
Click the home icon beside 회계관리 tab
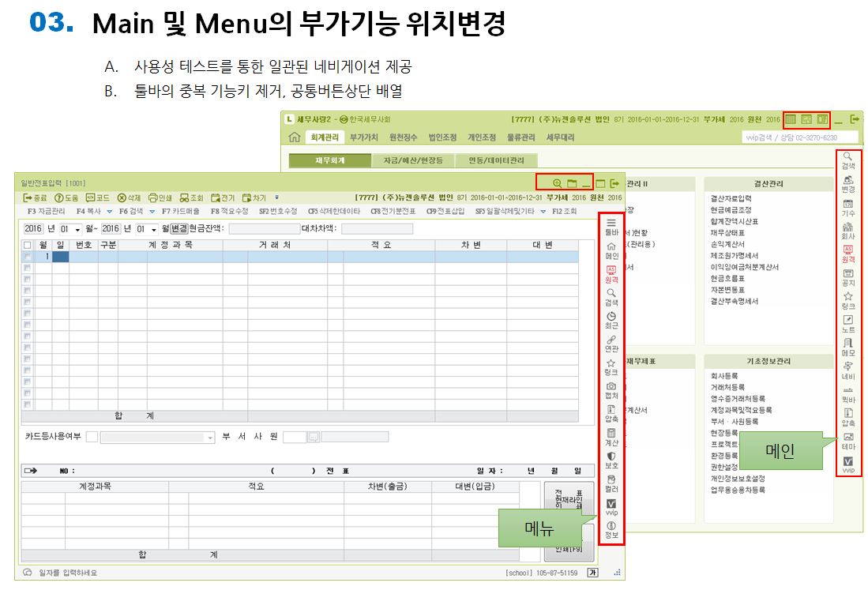pos(294,137)
